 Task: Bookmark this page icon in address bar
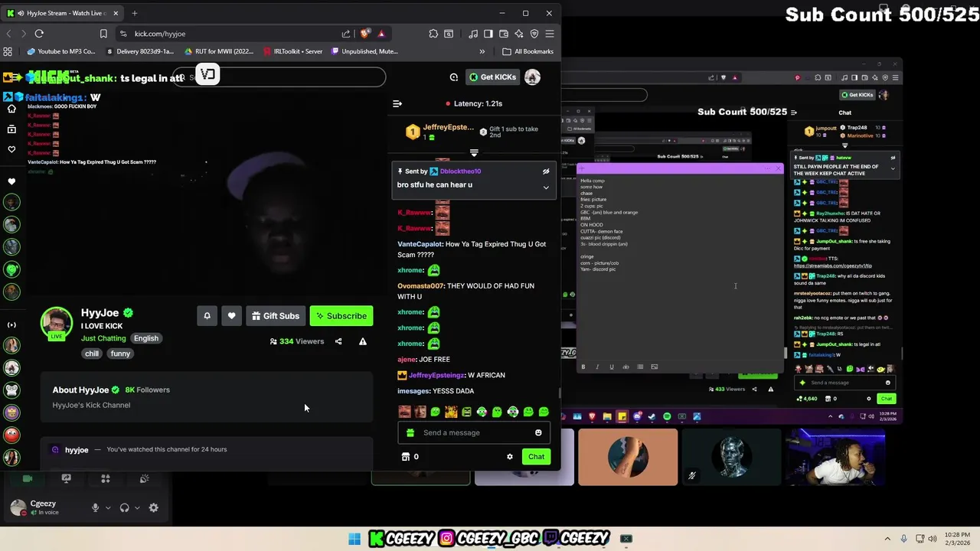(103, 34)
